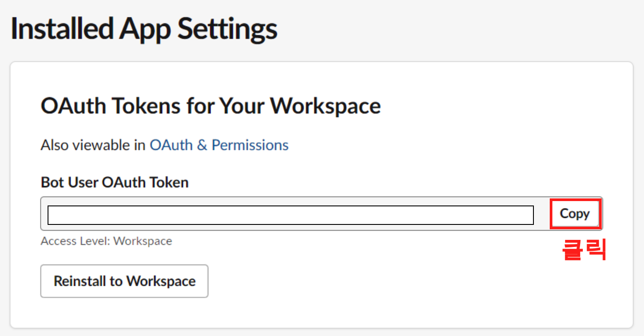Screen dimensions: 644x336
Task: Click the word 'Permissions' in the blue link
Action: 250,145
